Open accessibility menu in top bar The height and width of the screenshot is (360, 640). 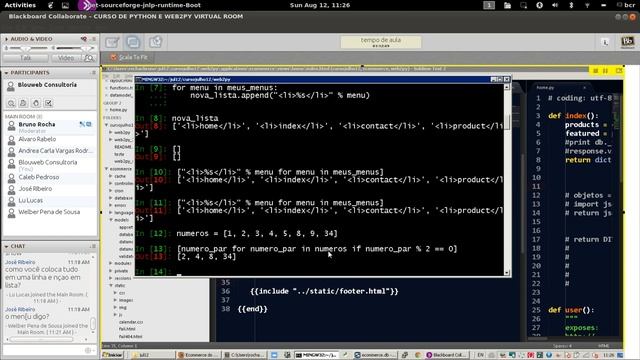pyautogui.click(x=539, y=5)
